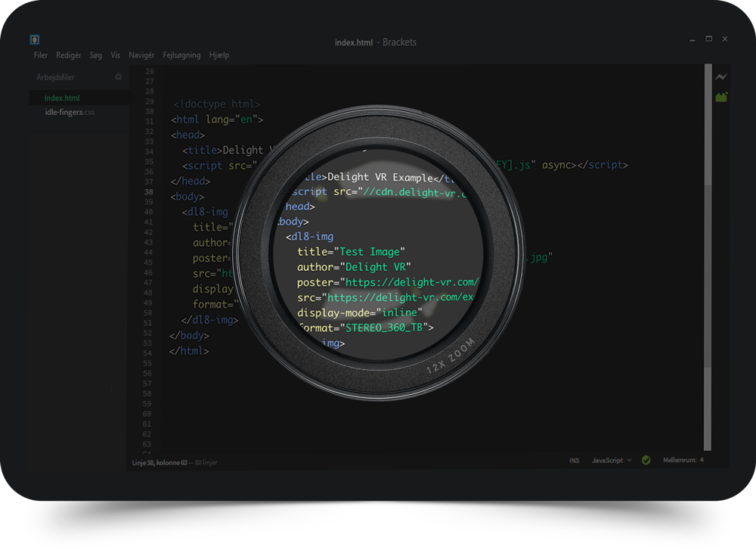
Task: Open the Navigér menu
Action: [x=141, y=55]
